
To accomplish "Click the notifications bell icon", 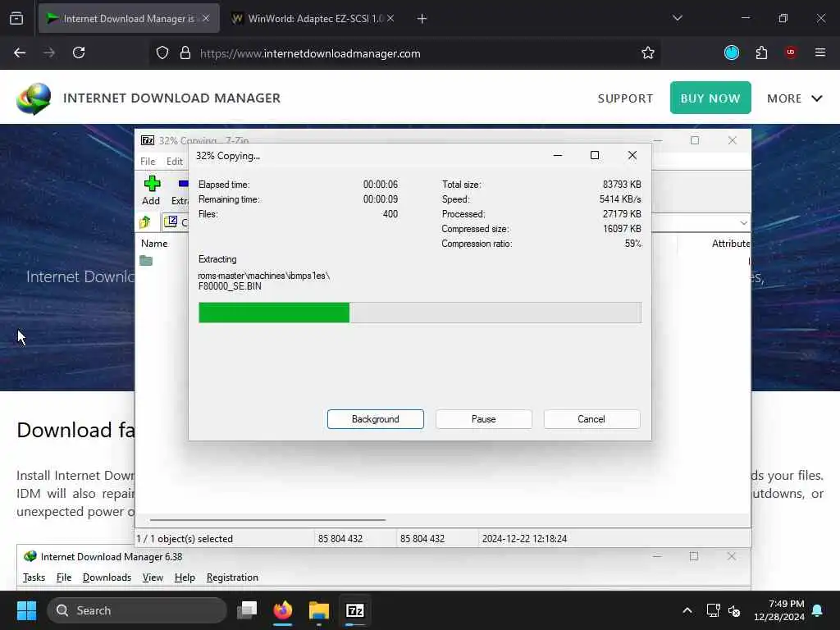I will [x=818, y=610].
